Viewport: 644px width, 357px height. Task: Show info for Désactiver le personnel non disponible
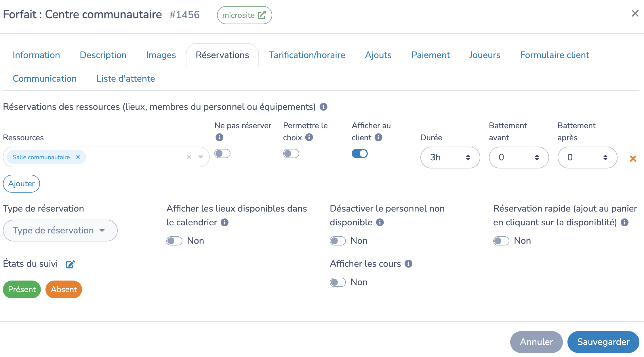[380, 222]
